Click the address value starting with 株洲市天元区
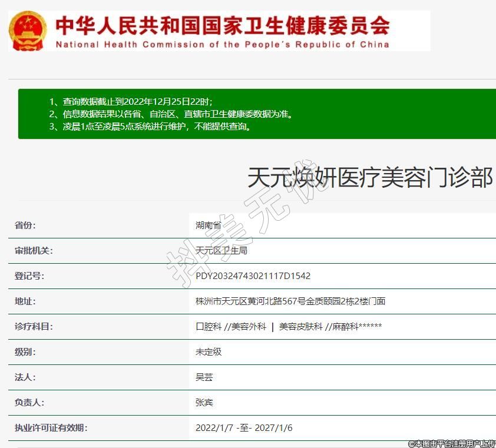 coord(290,301)
